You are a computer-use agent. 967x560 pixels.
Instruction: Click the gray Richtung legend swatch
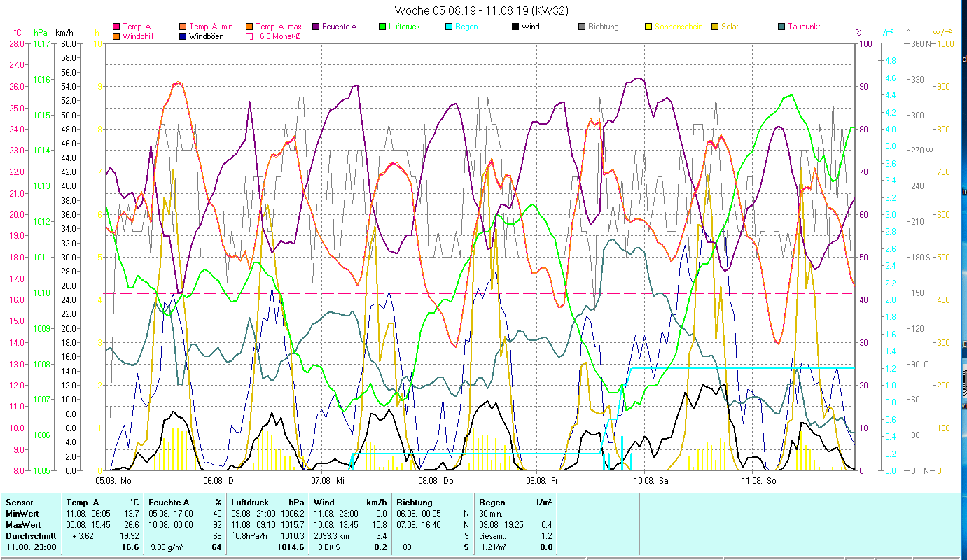click(581, 27)
